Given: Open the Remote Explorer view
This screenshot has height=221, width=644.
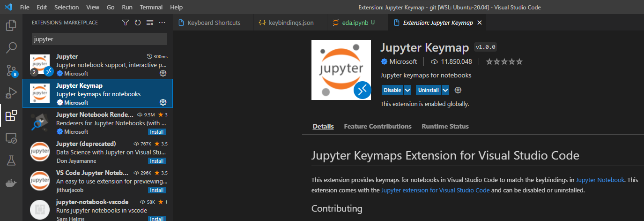Looking at the screenshot, I should click(x=11, y=138).
